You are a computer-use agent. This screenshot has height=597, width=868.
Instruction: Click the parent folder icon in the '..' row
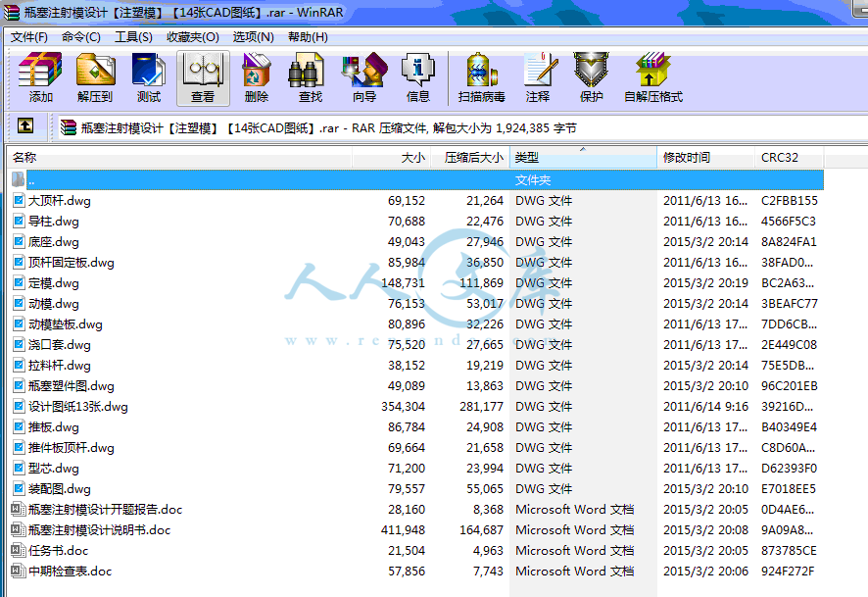(19, 179)
